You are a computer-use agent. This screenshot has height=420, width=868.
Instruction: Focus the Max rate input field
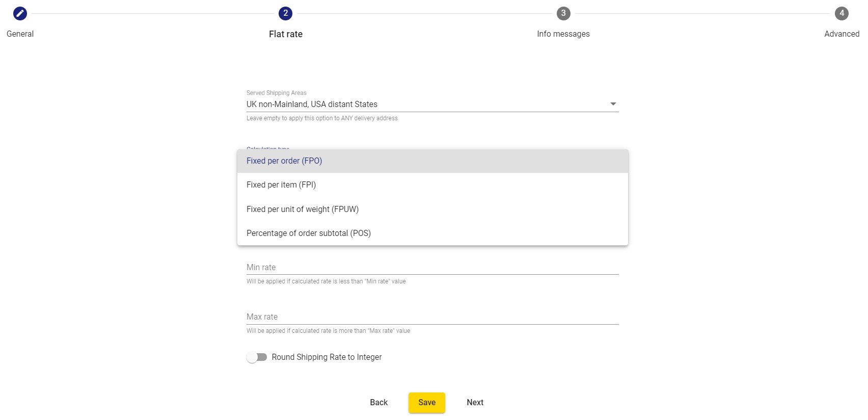click(x=432, y=317)
